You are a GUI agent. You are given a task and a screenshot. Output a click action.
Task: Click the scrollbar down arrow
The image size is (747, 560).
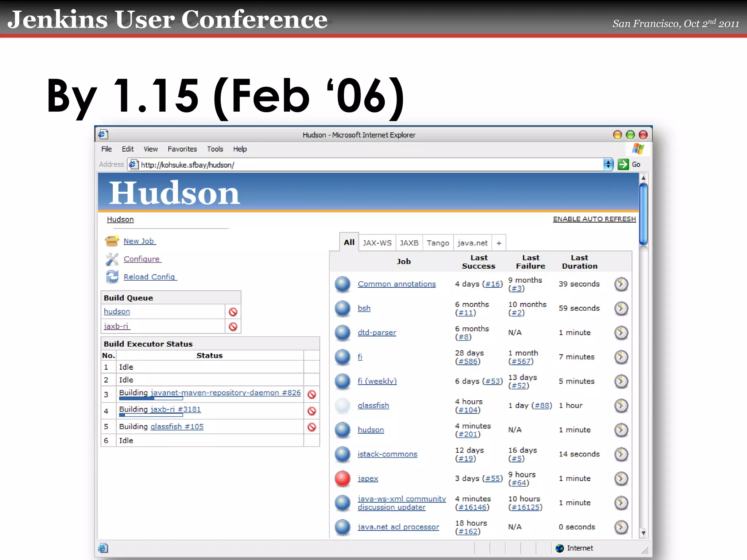(x=643, y=533)
